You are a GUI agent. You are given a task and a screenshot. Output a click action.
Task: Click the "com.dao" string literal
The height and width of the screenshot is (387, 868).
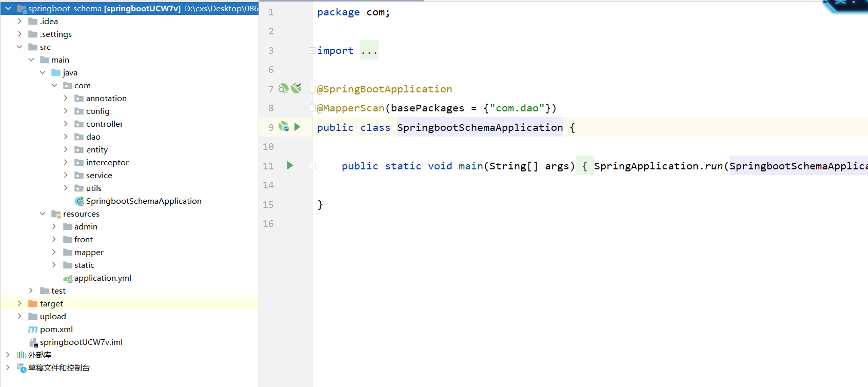coord(517,108)
